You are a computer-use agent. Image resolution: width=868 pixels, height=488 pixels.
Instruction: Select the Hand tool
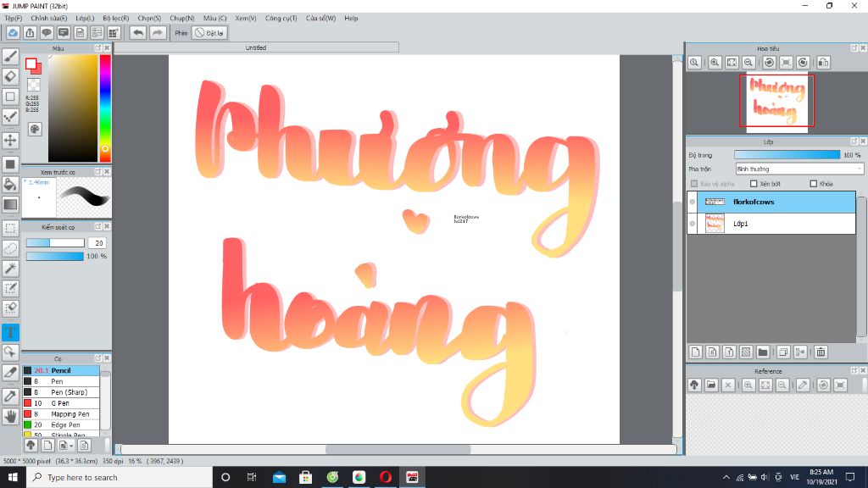click(10, 416)
